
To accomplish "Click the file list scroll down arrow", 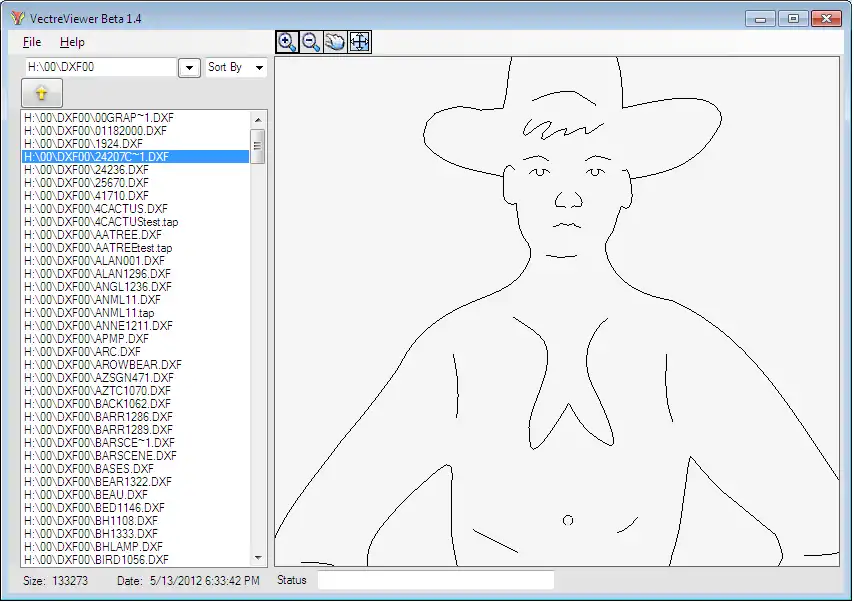I will (x=258, y=558).
